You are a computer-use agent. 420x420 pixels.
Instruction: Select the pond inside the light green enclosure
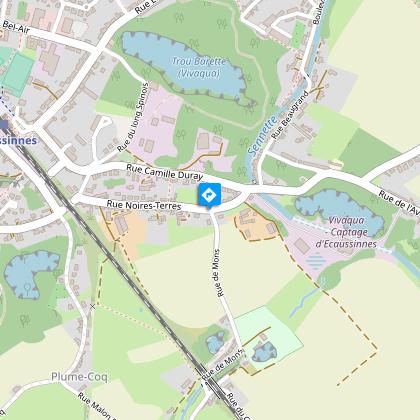264,352
